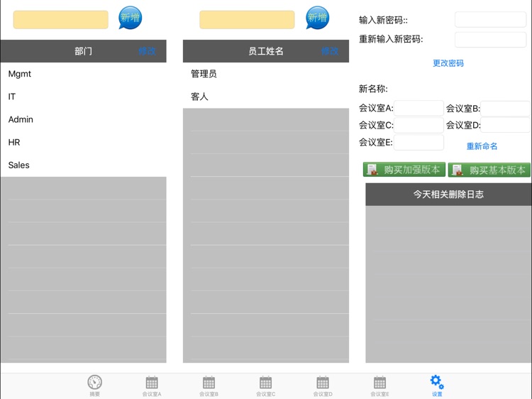Click 修改 in the 员工姓名 header
The image size is (532, 399).
pos(330,51)
